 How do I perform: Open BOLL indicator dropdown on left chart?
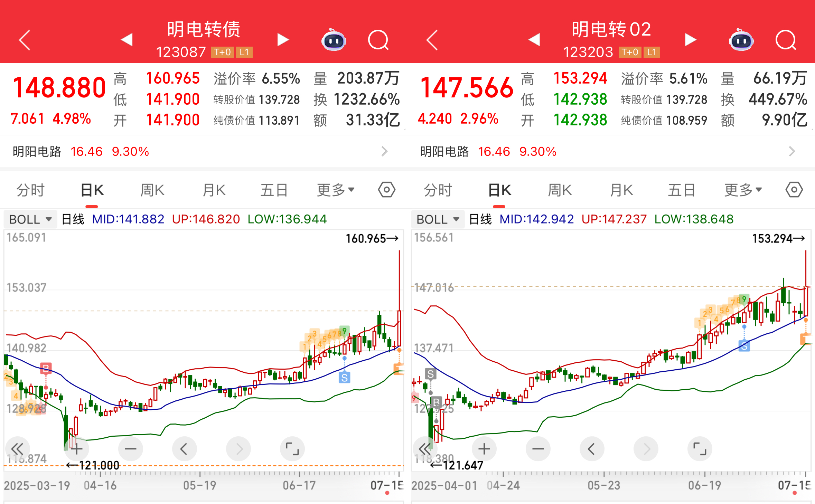(x=30, y=219)
